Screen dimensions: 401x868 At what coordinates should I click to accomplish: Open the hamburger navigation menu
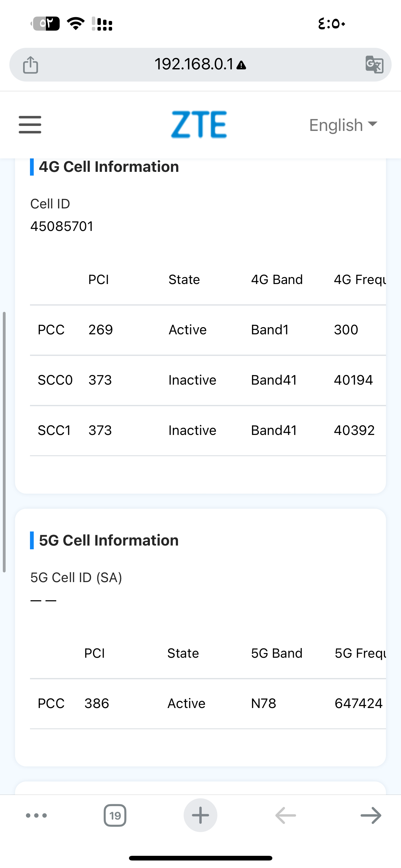tap(30, 125)
